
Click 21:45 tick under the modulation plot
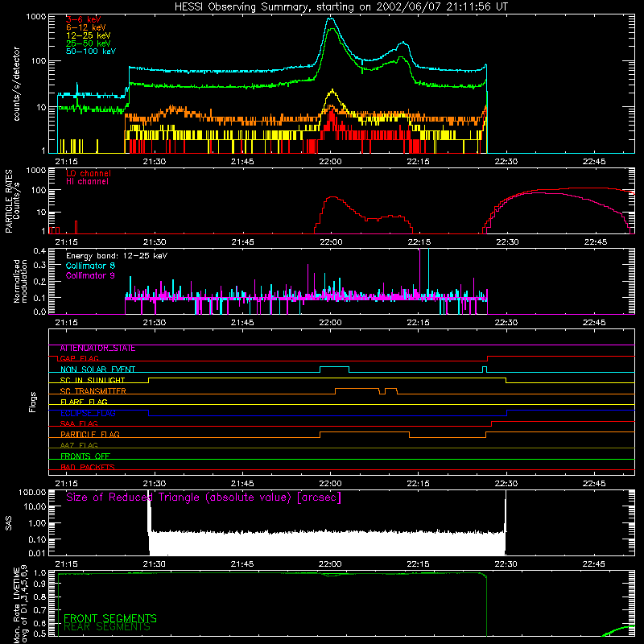click(242, 323)
